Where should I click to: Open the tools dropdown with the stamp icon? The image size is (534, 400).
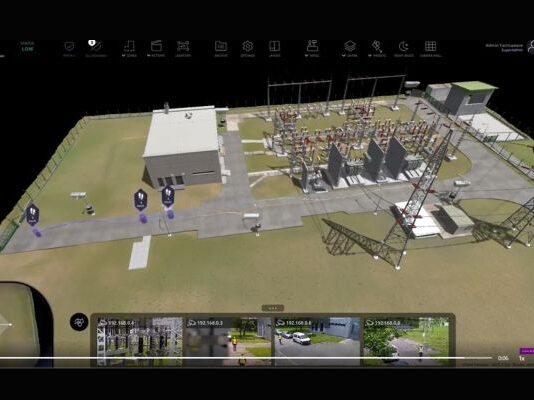312,48
